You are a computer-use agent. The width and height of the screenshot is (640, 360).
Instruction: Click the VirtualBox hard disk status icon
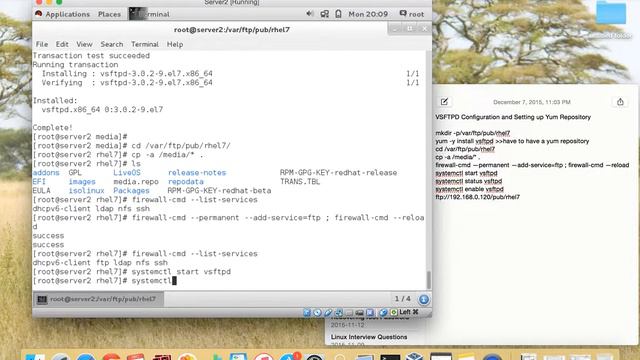tap(307, 312)
